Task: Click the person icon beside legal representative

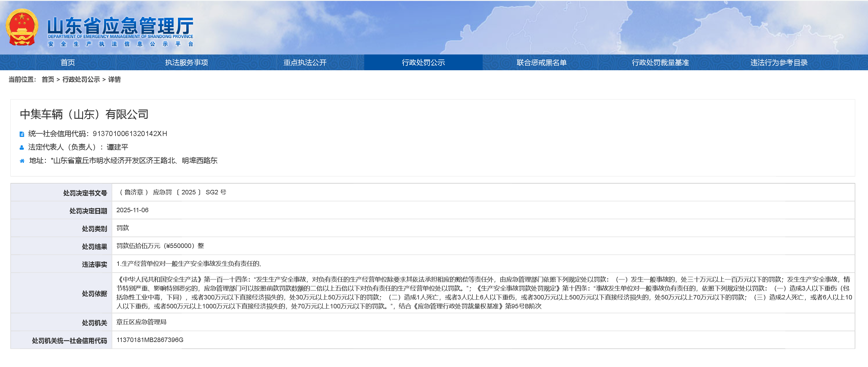Action: point(22,148)
